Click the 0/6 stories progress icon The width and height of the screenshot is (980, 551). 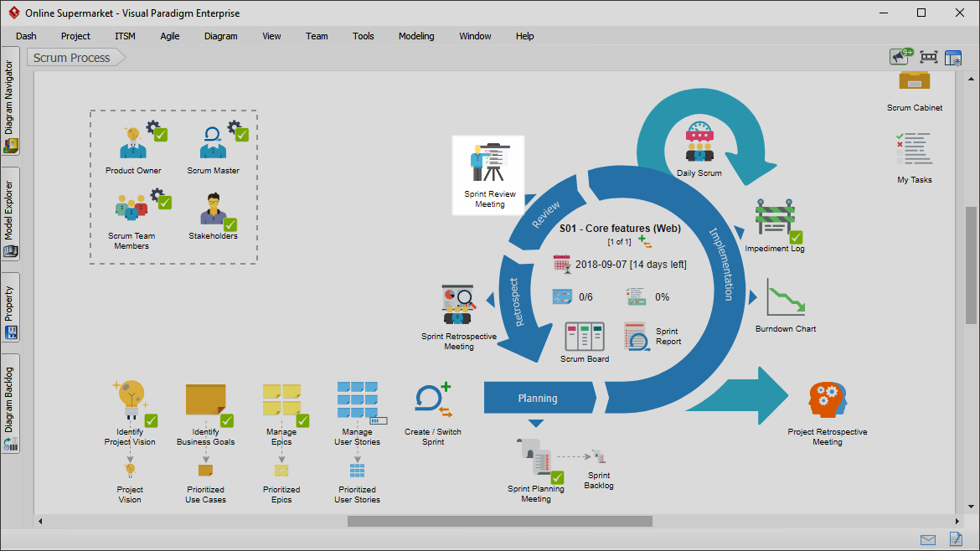(563, 296)
